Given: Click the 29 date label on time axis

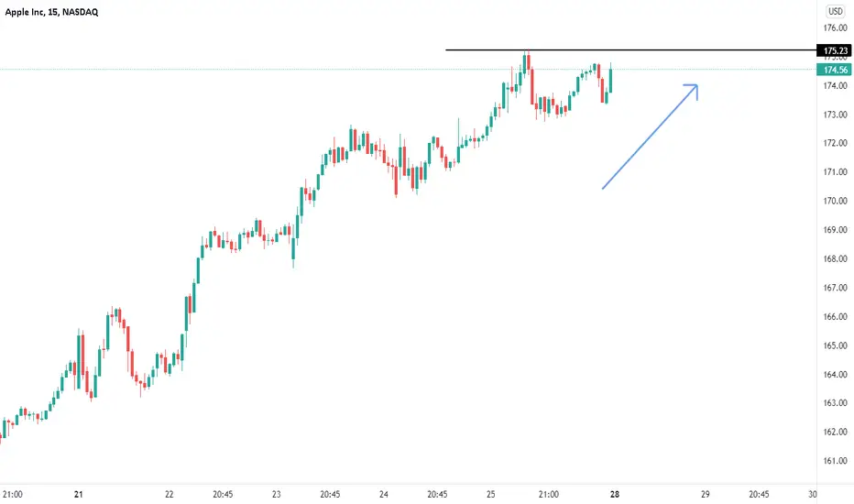Looking at the screenshot, I should point(706,495).
